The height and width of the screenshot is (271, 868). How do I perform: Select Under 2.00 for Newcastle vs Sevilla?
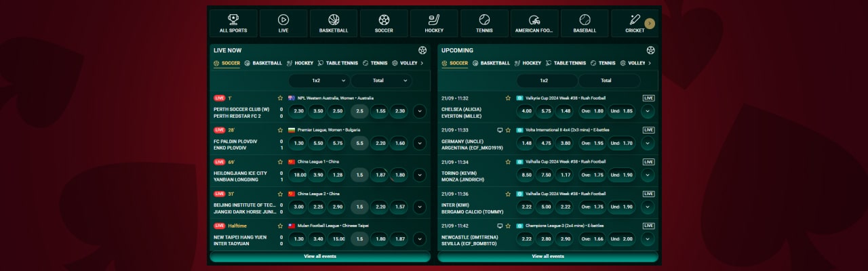coord(622,238)
